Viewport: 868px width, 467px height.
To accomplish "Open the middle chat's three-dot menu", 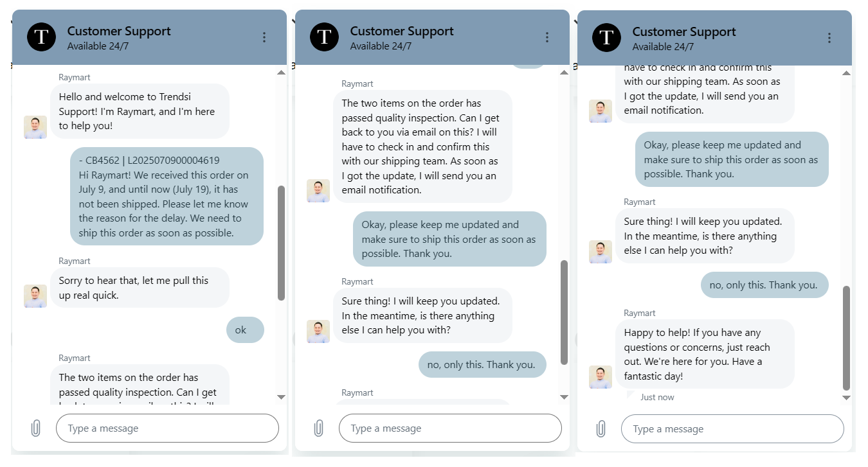I will click(547, 37).
